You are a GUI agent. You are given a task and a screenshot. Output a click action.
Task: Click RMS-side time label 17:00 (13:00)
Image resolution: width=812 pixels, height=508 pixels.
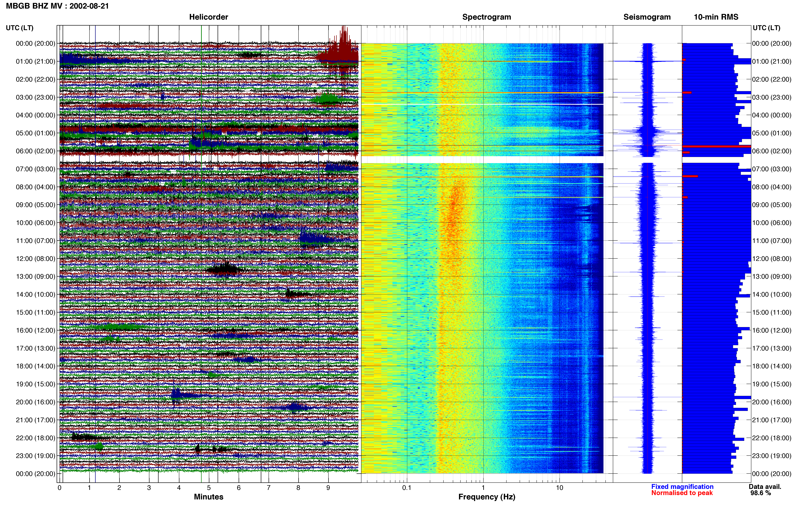(772, 348)
